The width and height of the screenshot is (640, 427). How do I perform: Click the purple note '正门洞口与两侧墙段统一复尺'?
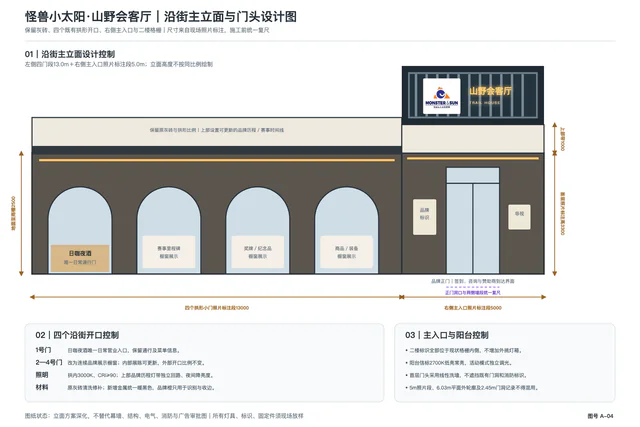[x=473, y=292]
